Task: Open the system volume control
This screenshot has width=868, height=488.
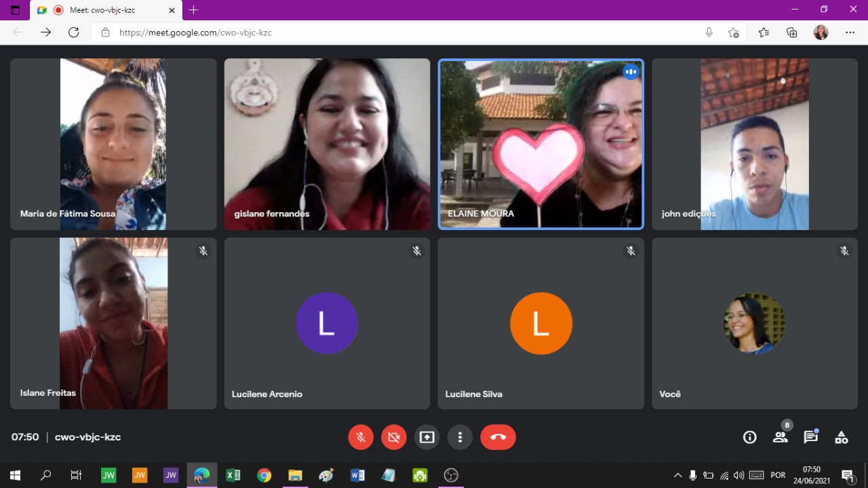Action: 739,475
